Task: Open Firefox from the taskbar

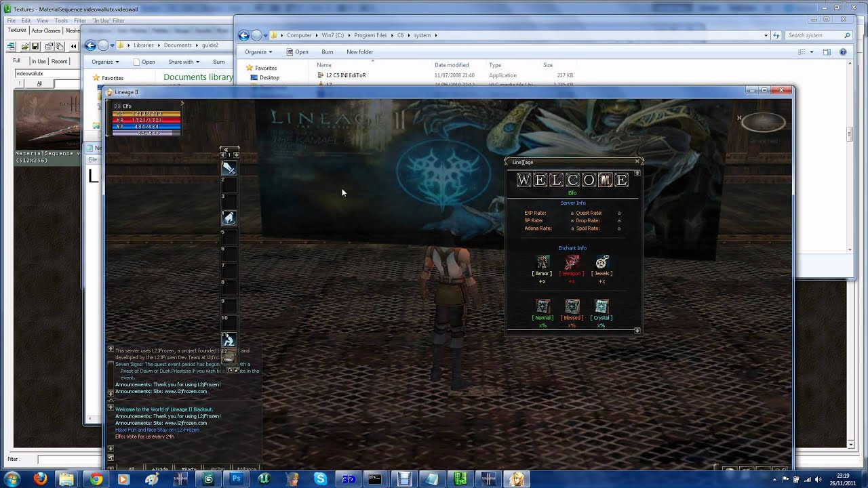Action: tap(40, 479)
